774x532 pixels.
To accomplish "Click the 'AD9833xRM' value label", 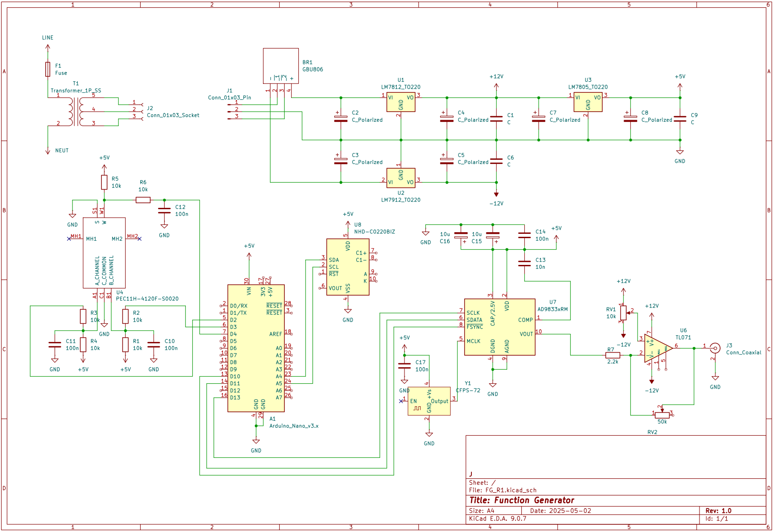I will 552,309.
